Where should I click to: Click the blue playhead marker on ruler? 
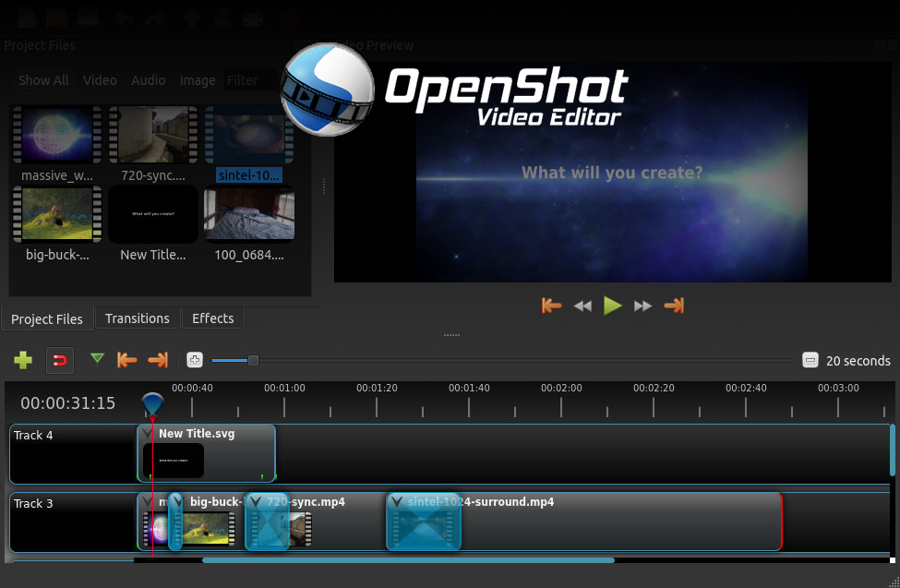pos(152,403)
